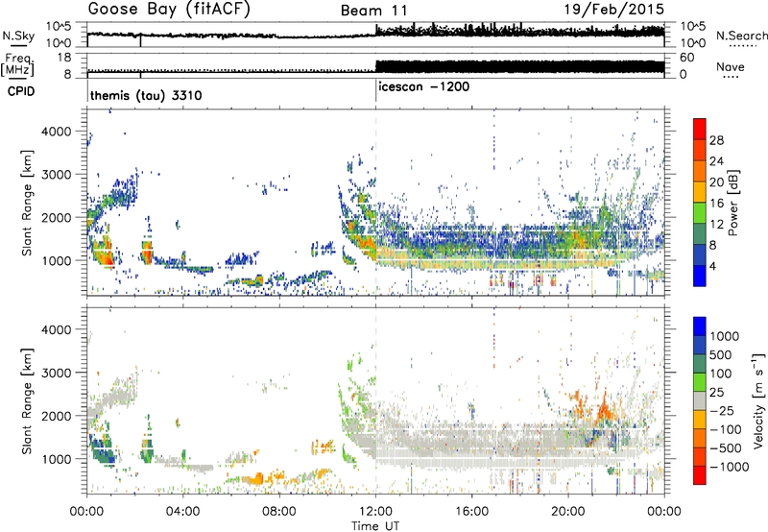The width and height of the screenshot is (768, 532).
Task: Click the '16:00' time axis tick label
Action: point(471,512)
